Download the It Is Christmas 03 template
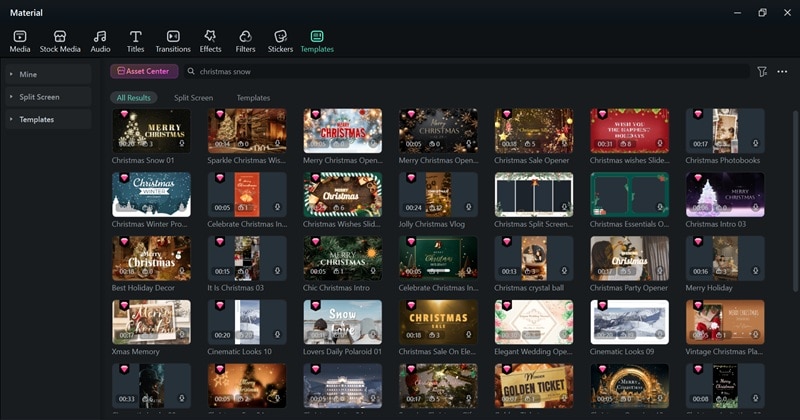800x420 pixels. tap(278, 271)
